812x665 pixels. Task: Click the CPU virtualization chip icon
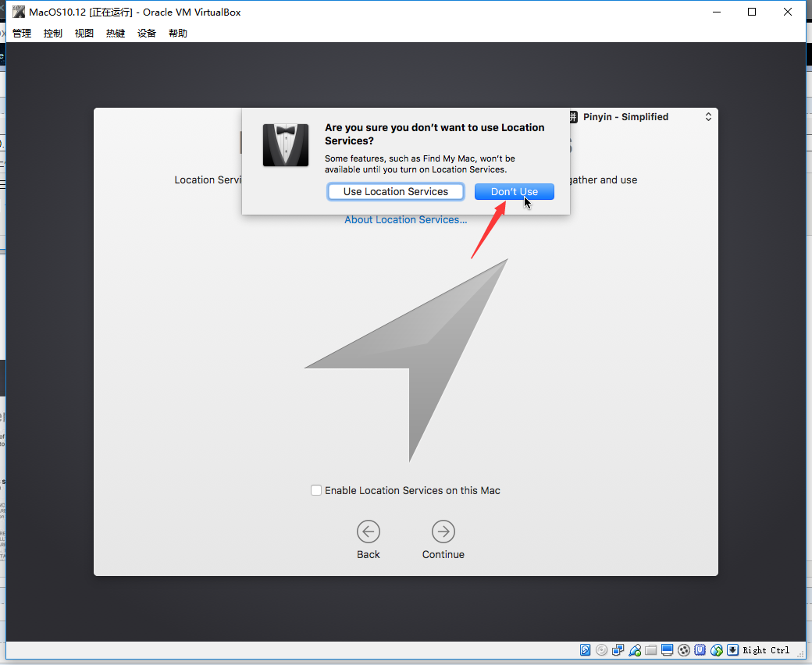coord(700,650)
